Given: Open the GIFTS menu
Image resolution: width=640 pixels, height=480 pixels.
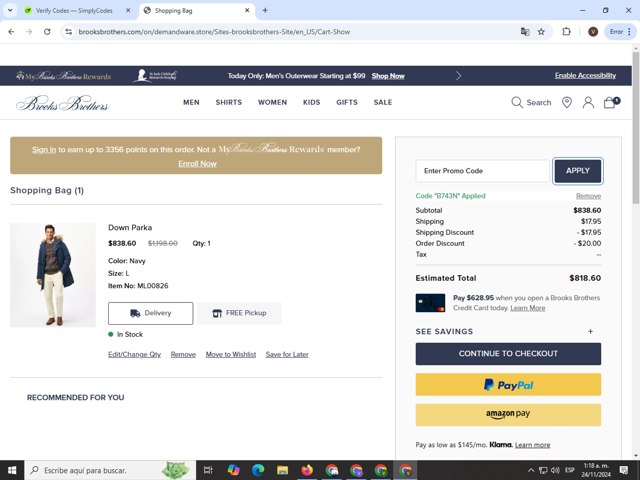Looking at the screenshot, I should click(347, 102).
